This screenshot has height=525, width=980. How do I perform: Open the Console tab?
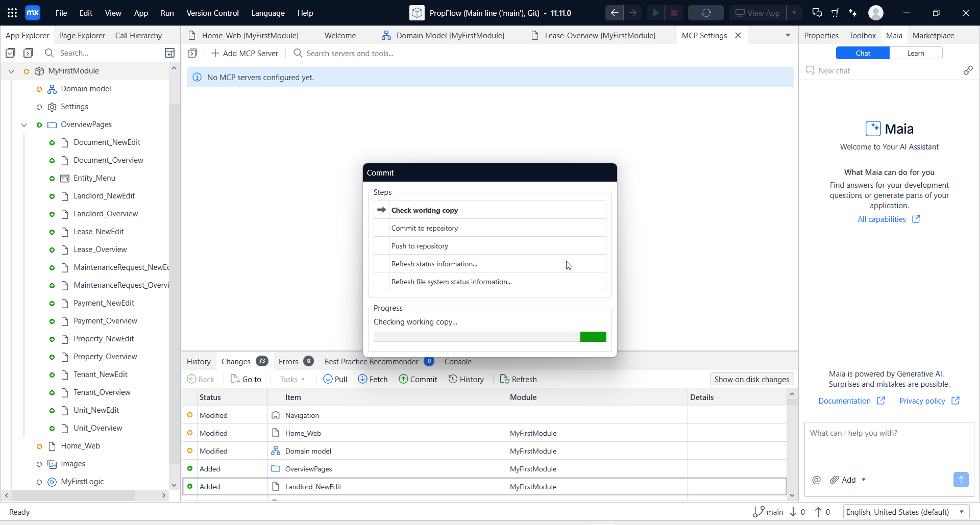click(458, 361)
